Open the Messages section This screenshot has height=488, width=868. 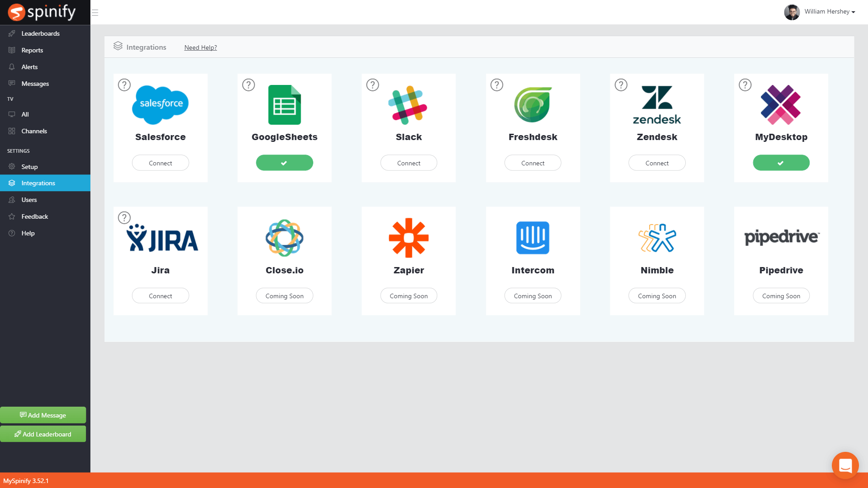click(x=45, y=84)
